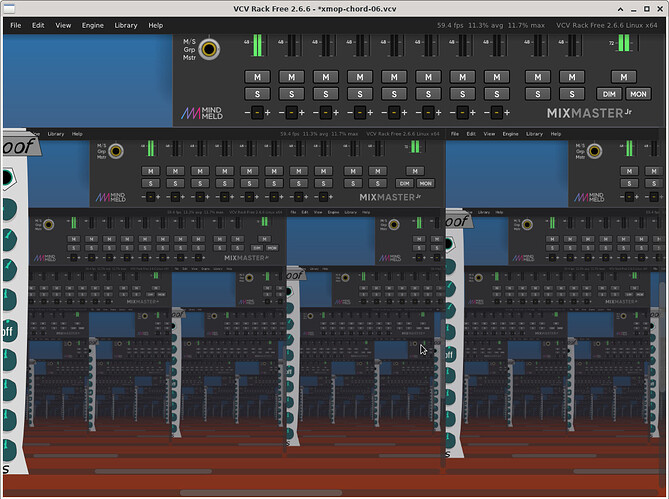Mute the first group on top MixMaster Jr
Image resolution: width=669 pixels, height=499 pixels.
coord(538,77)
